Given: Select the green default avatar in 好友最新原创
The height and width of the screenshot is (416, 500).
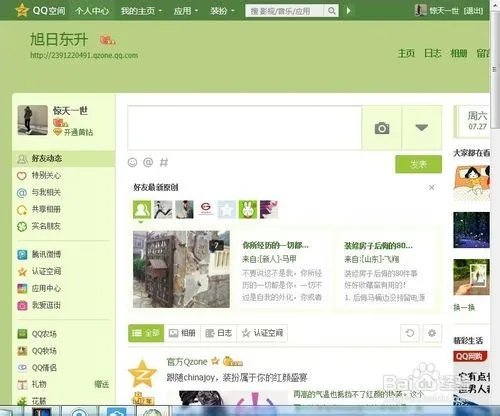Looking at the screenshot, I should 142,210.
